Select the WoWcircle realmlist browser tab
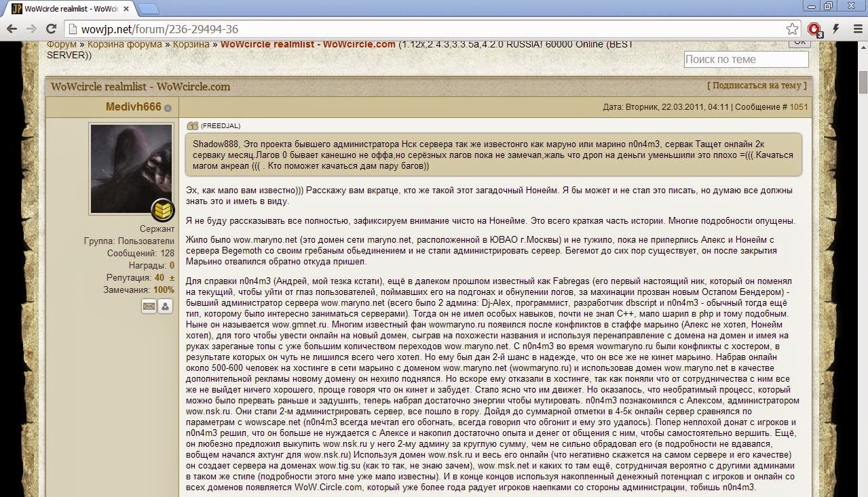 (71, 9)
